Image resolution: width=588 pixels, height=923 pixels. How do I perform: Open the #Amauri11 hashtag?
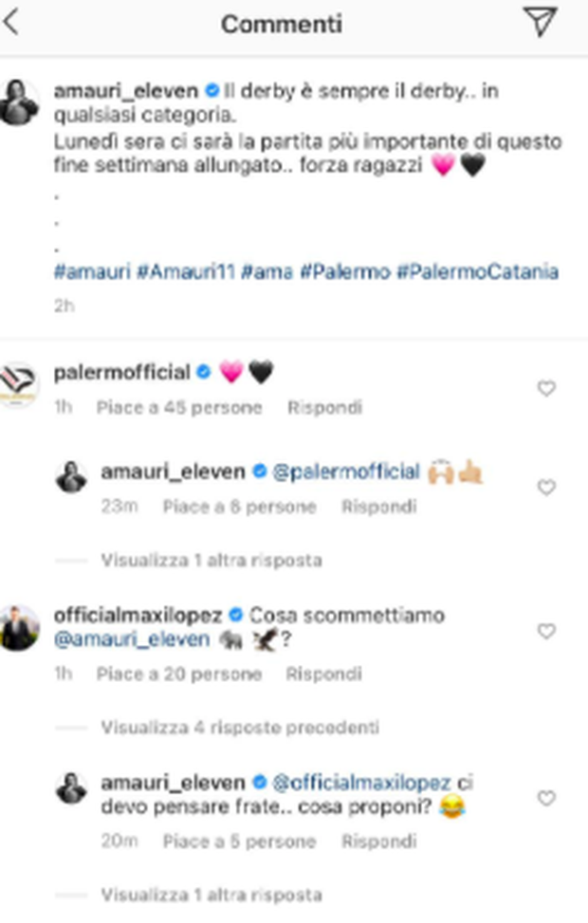185,272
